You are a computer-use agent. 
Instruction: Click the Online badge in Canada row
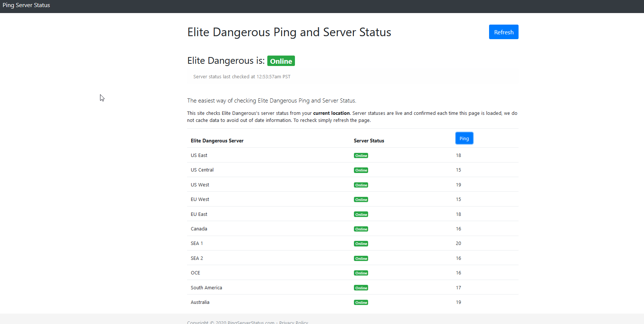361,229
